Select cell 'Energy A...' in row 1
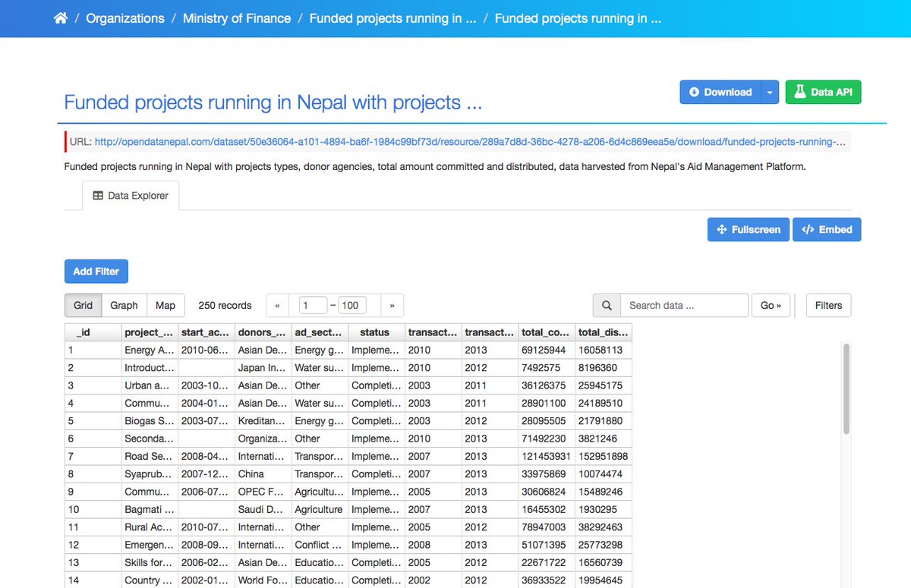Viewport: 911px width, 588px height. 150,350
